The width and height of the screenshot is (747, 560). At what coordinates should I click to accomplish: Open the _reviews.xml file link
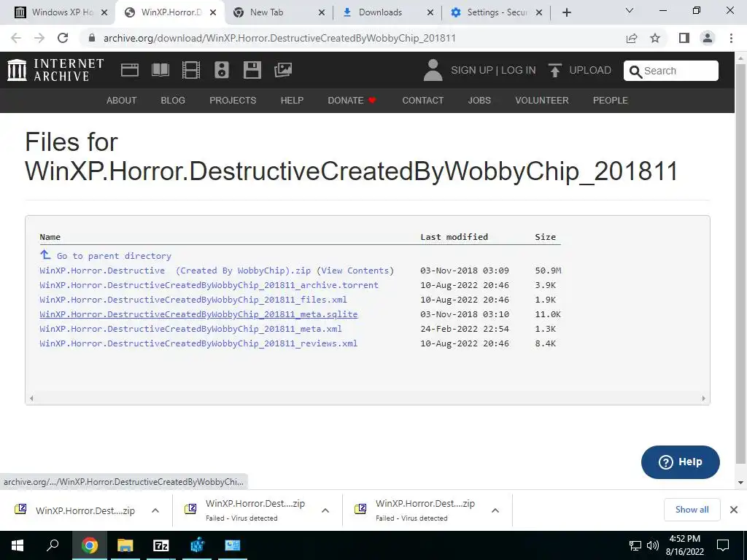(x=198, y=343)
